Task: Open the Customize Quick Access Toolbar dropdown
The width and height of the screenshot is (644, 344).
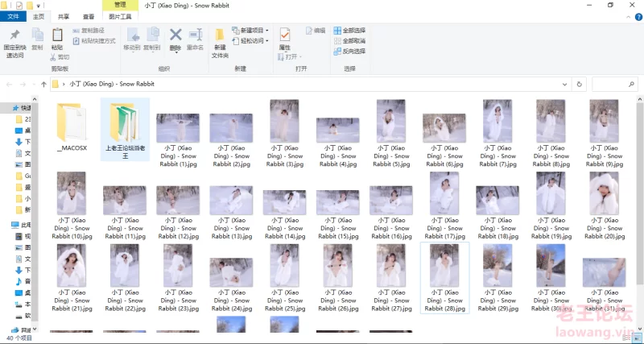Action: pyautogui.click(x=39, y=6)
